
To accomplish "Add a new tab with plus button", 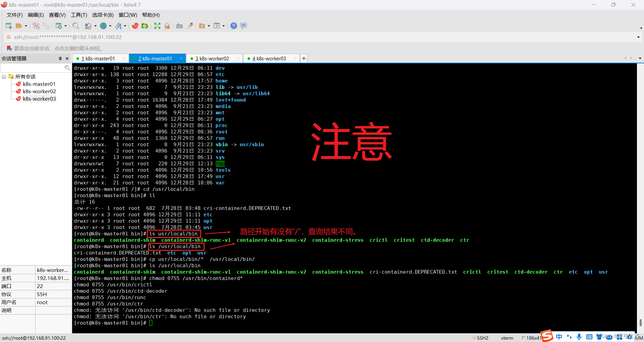I will pyautogui.click(x=304, y=58).
